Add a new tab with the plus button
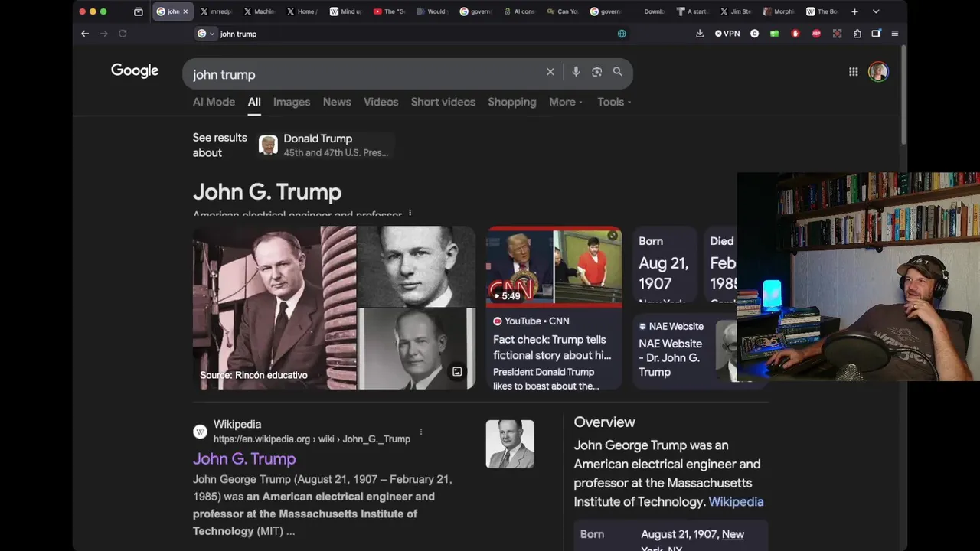The height and width of the screenshot is (551, 980). [854, 11]
